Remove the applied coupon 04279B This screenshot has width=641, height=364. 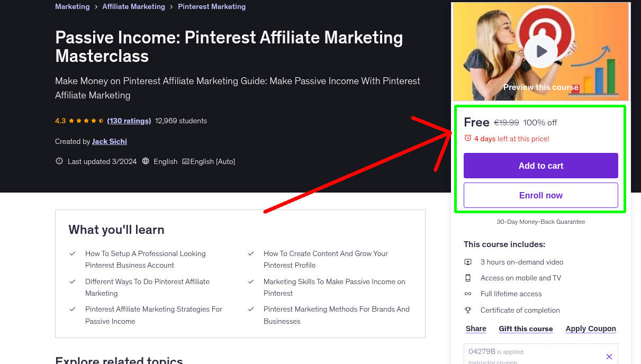609,357
